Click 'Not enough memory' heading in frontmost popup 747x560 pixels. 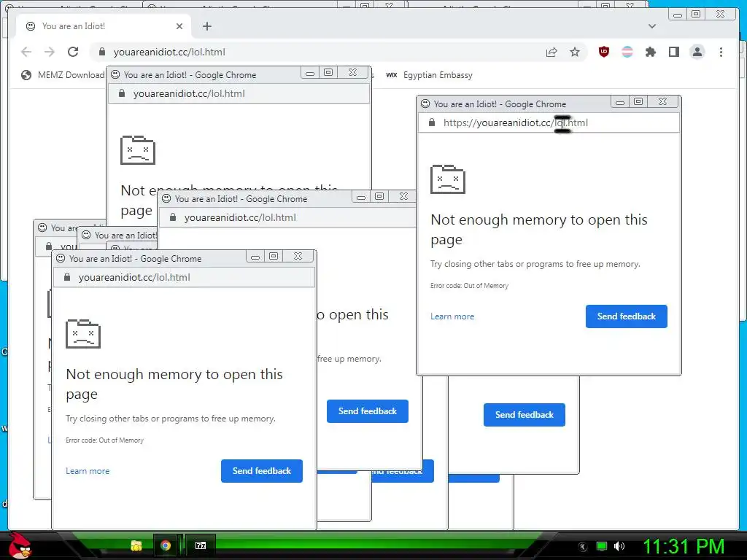tap(174, 384)
